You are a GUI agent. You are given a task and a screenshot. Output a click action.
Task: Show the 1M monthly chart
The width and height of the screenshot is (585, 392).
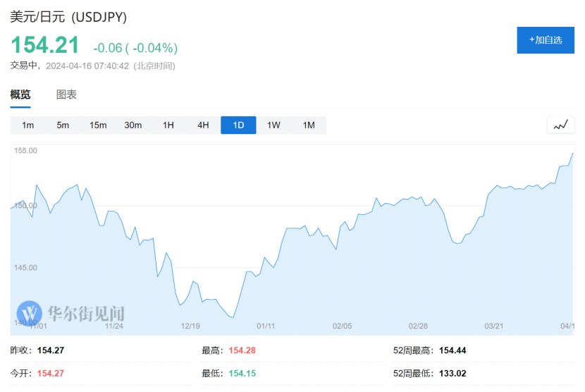309,125
